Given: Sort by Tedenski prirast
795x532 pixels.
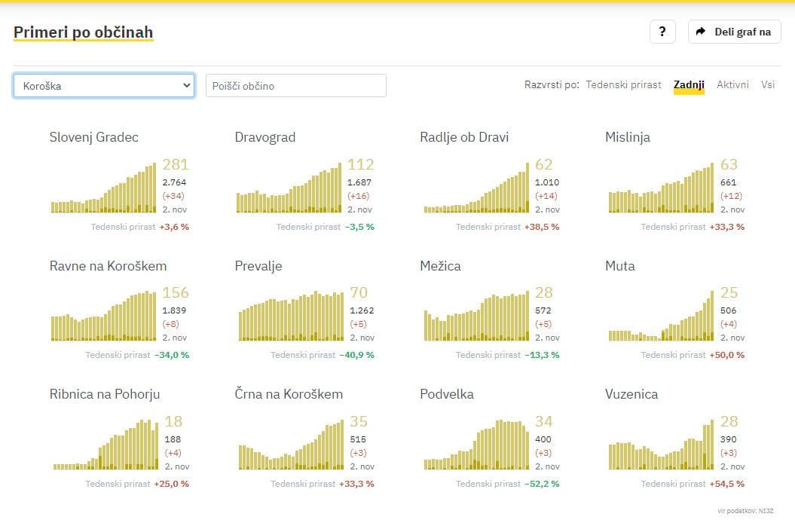Looking at the screenshot, I should (623, 84).
